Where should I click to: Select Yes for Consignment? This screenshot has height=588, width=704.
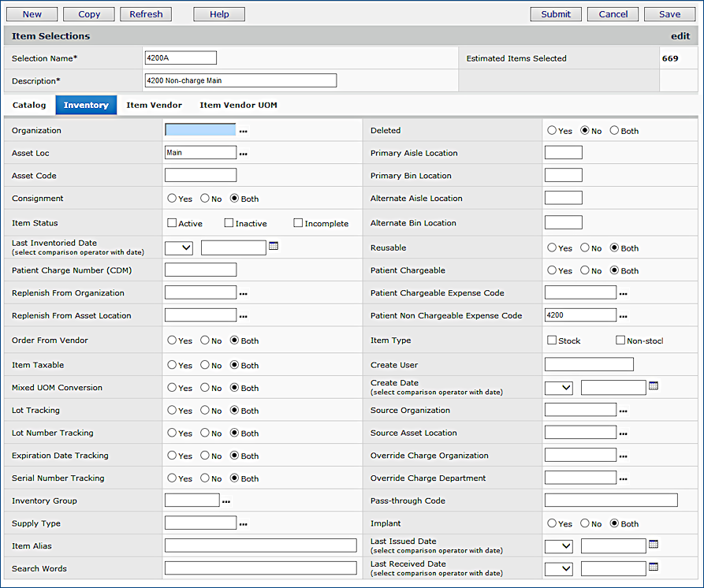pos(173,199)
